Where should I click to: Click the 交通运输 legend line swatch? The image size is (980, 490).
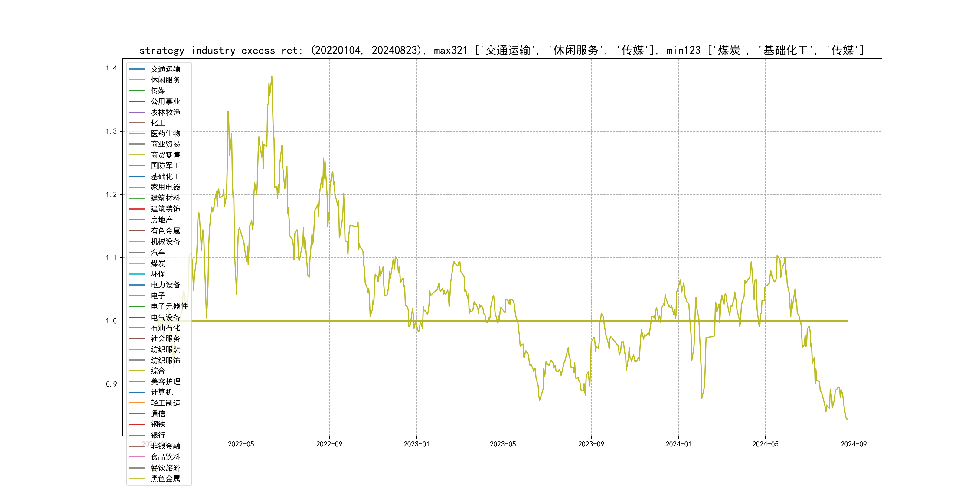[x=137, y=69]
